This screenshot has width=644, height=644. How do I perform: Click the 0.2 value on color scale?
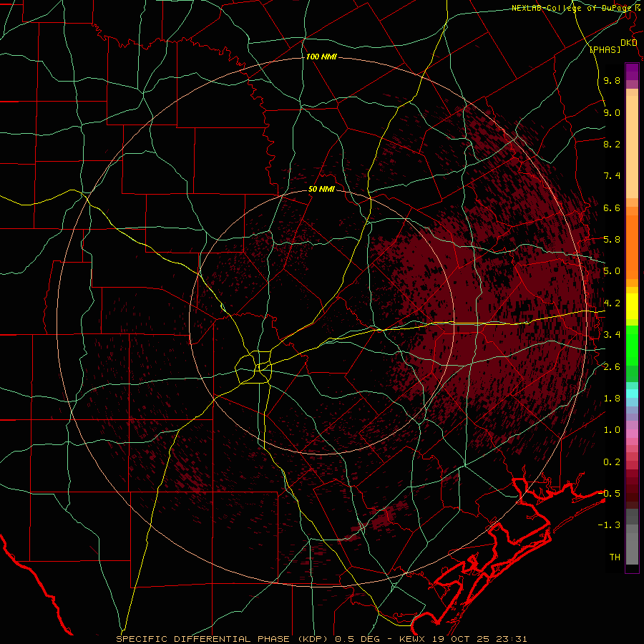pos(612,462)
